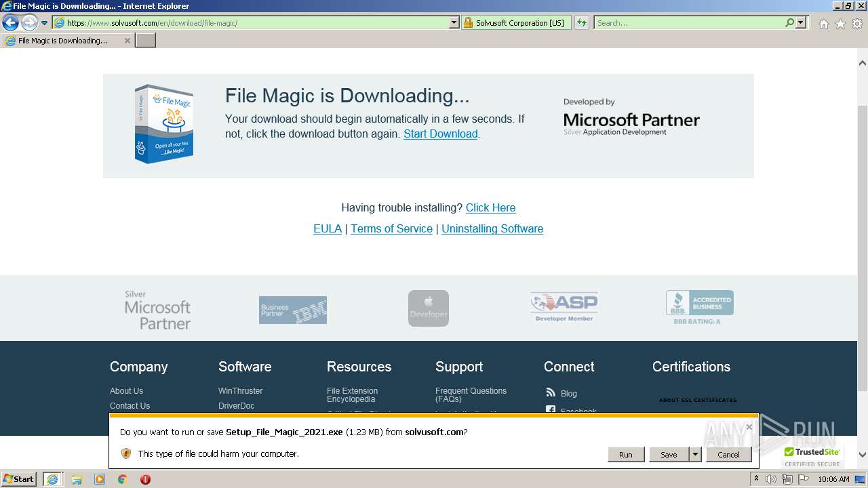The height and width of the screenshot is (488, 868).
Task: Click the TrustedSite certified secure badge
Action: [x=812, y=457]
